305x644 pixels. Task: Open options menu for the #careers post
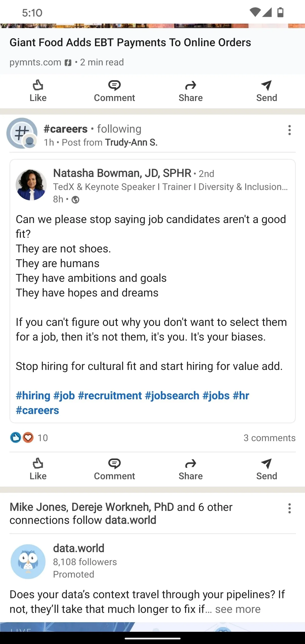click(289, 130)
